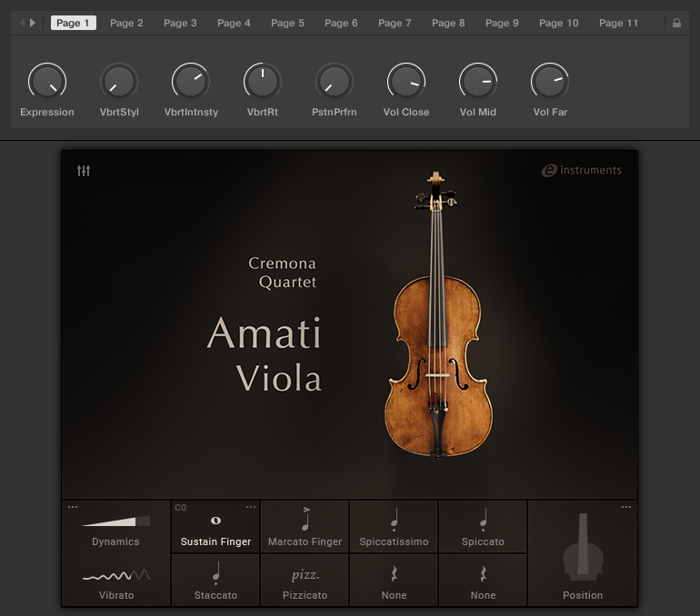Switch to Page 6 tab
The height and width of the screenshot is (616, 700).
coord(341,23)
